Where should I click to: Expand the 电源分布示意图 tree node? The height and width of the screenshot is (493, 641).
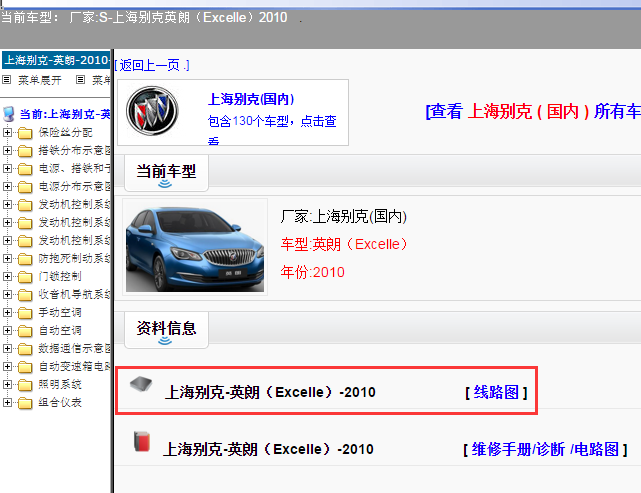point(7,186)
